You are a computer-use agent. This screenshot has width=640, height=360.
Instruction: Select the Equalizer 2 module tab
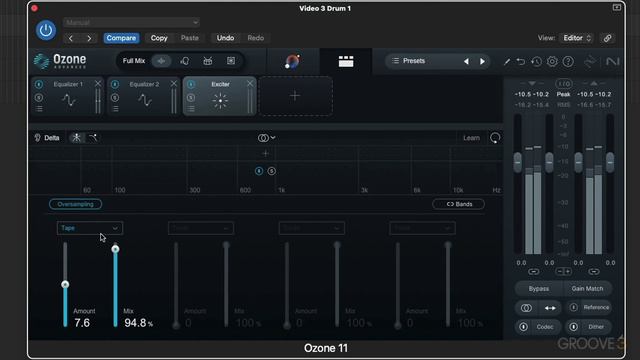(x=144, y=97)
